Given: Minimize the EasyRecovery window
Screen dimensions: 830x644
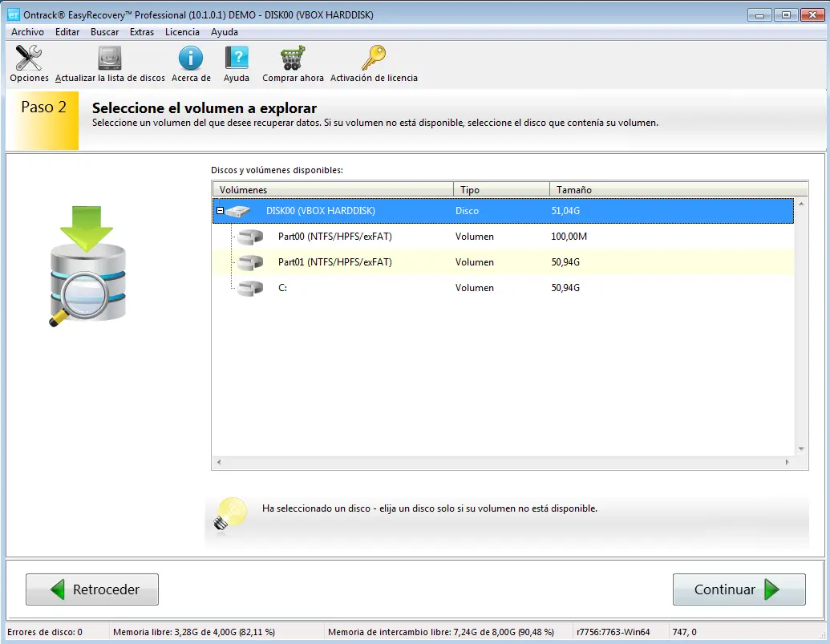Looking at the screenshot, I should (759, 15).
